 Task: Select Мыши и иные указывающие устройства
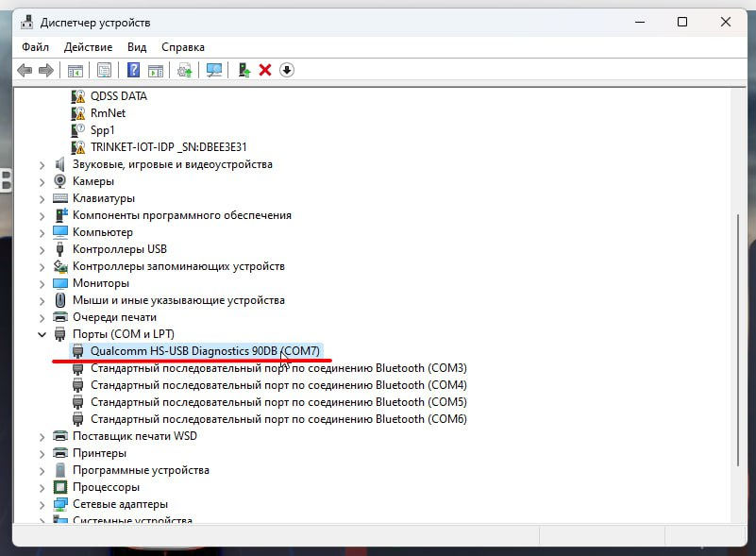[178, 300]
